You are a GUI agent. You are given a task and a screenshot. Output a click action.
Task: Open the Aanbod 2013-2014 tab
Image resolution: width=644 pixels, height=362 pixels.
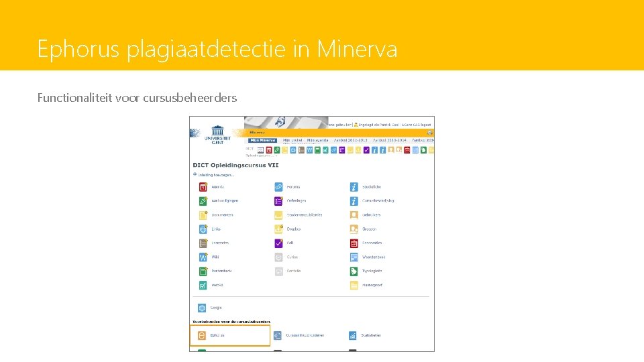pyautogui.click(x=389, y=140)
